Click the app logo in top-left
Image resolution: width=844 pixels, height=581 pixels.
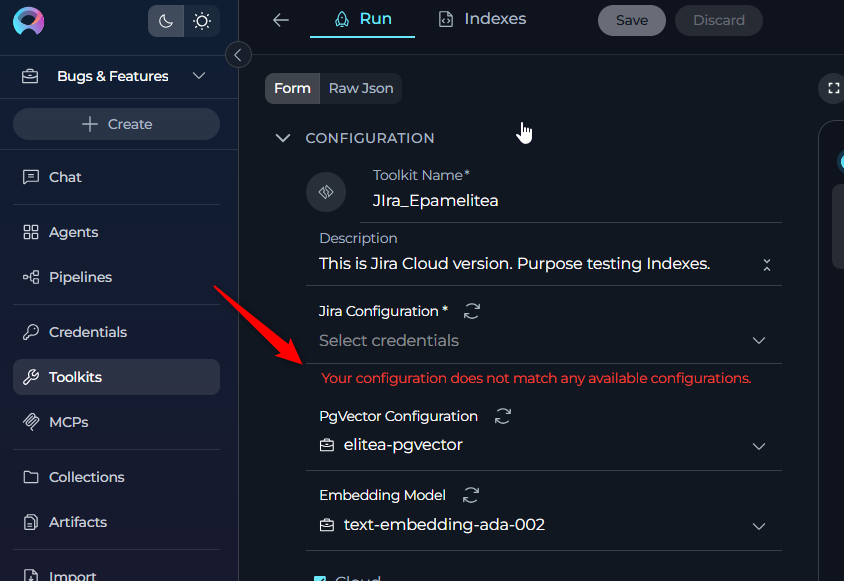[29, 21]
